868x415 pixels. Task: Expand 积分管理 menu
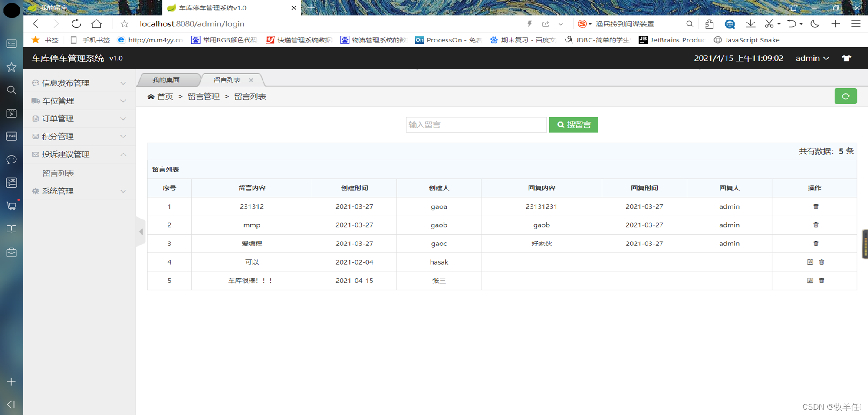click(x=79, y=136)
